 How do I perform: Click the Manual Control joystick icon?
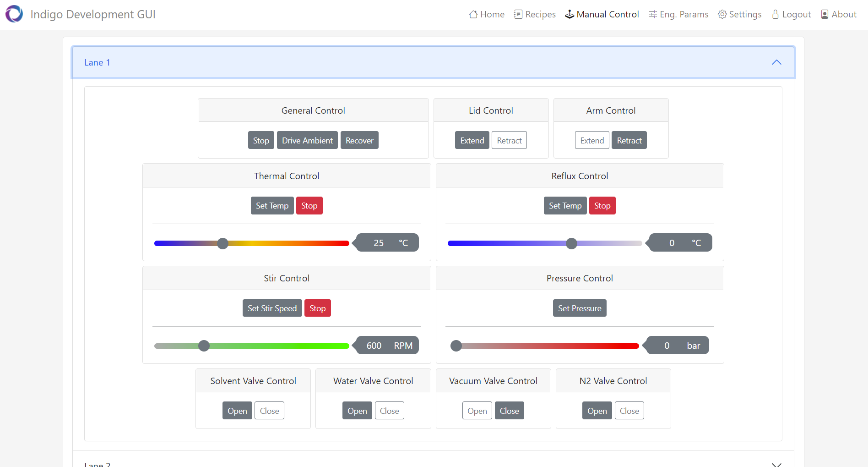(570, 15)
